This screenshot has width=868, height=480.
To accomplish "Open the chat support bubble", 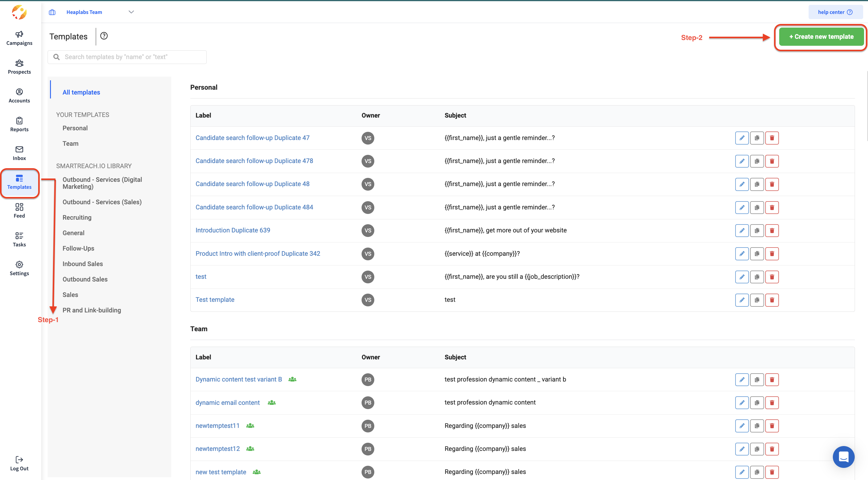I will tap(843, 457).
